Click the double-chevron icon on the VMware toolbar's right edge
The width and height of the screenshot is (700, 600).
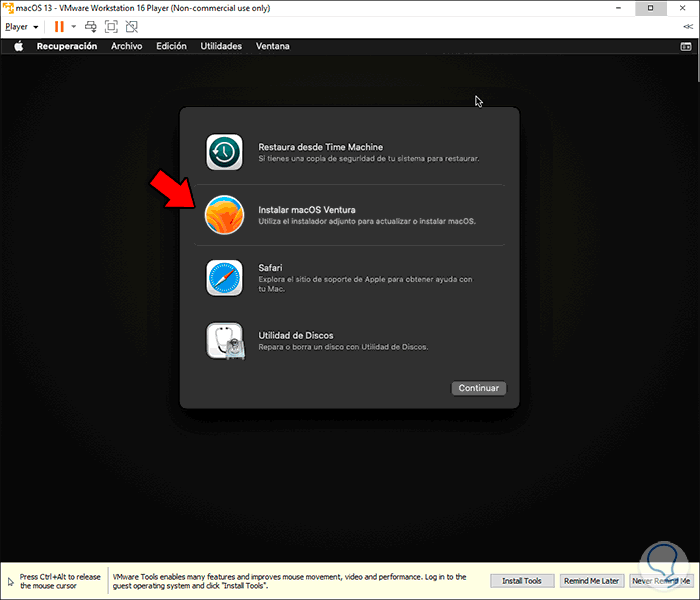point(688,27)
